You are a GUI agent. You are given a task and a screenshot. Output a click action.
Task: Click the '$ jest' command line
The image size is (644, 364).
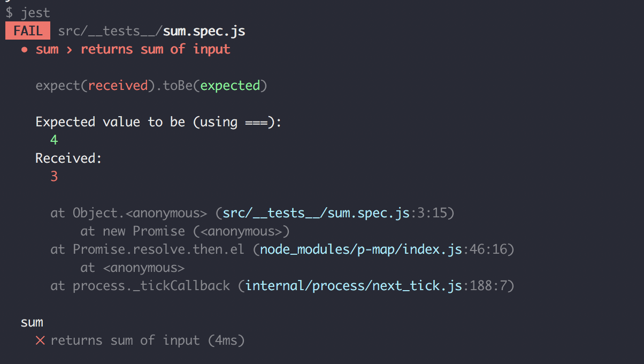point(28,13)
